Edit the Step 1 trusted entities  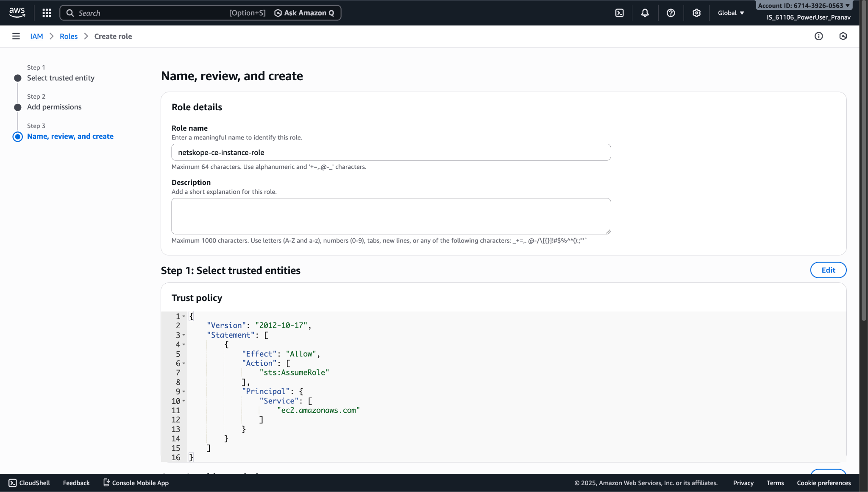coord(828,270)
